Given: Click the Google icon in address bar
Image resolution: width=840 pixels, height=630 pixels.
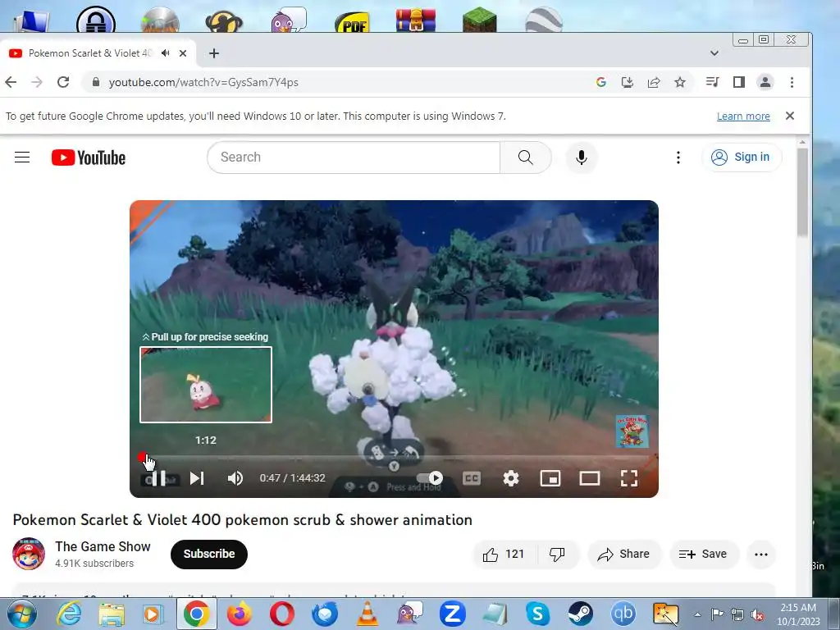Looking at the screenshot, I should (601, 82).
